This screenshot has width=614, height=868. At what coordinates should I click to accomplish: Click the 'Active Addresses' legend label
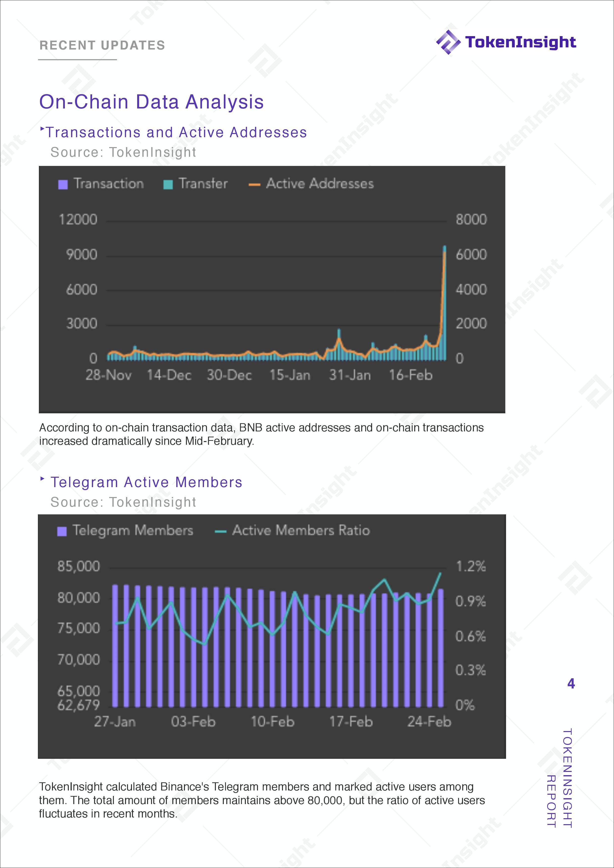(x=320, y=184)
